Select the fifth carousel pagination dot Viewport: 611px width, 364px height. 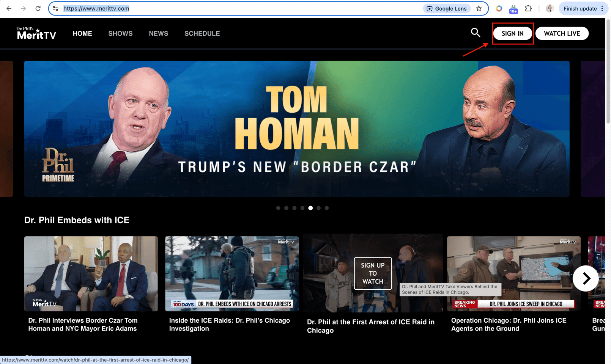click(x=310, y=208)
